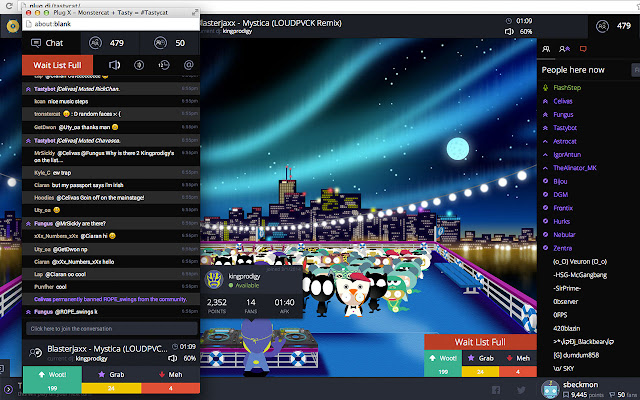Select FlashStep in the people list

tap(567, 87)
